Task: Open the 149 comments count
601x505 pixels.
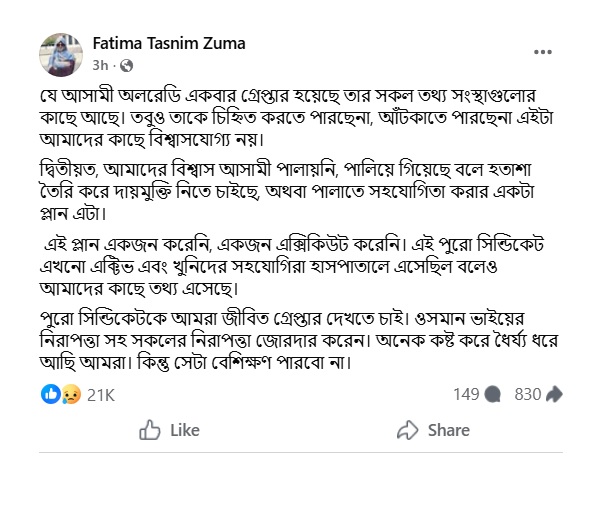Action: 466,395
